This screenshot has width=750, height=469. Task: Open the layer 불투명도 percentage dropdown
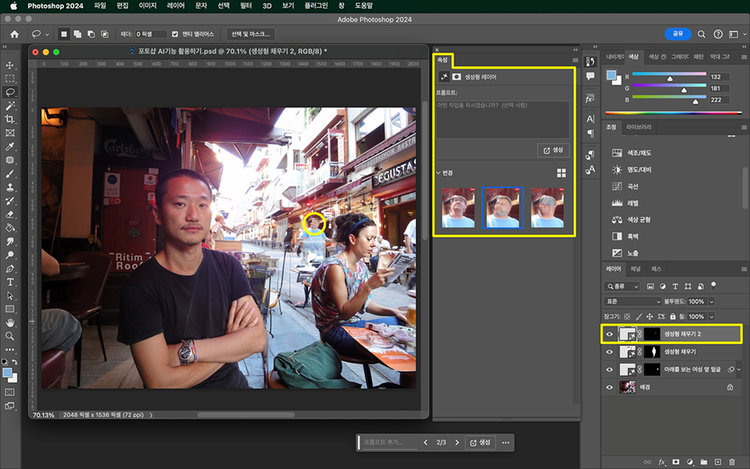coord(711,301)
